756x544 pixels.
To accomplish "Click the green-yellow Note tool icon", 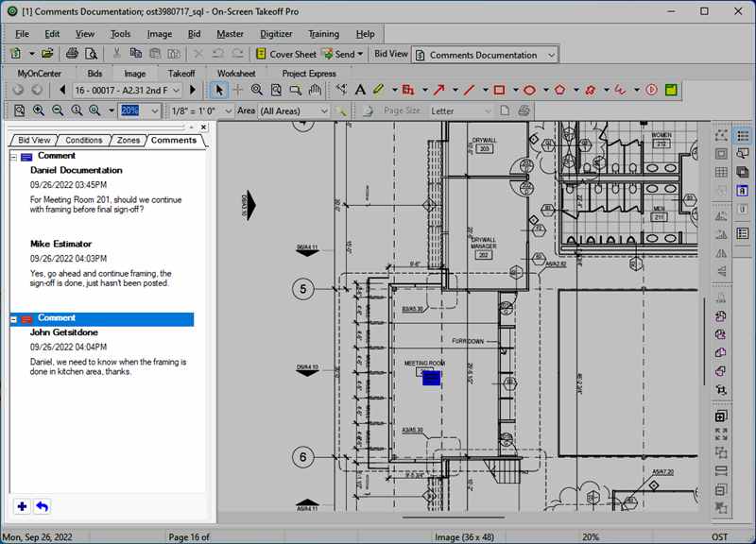I will coord(671,90).
